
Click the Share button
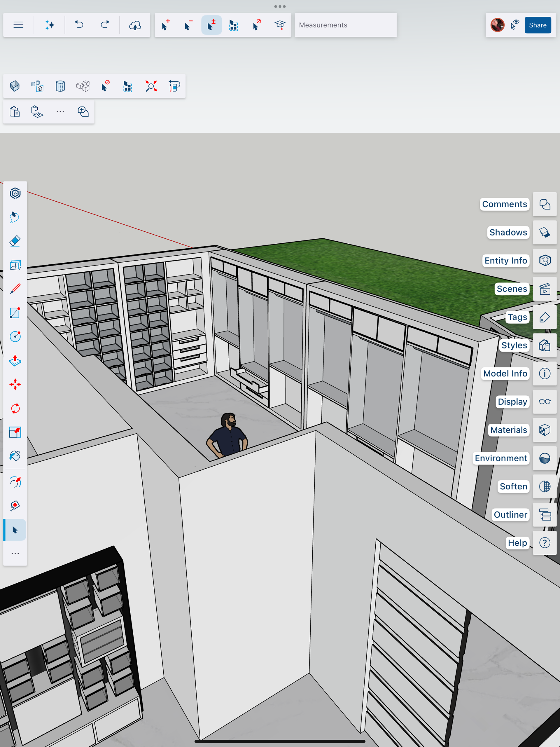(537, 25)
